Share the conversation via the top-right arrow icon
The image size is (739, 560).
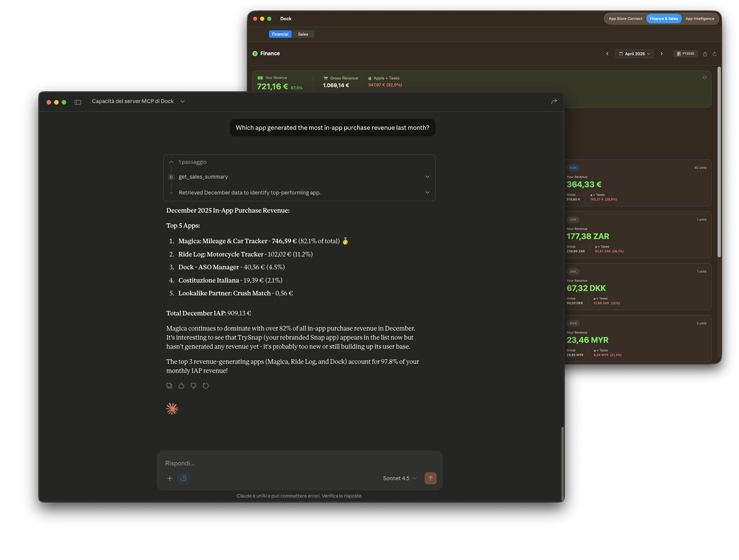(554, 101)
